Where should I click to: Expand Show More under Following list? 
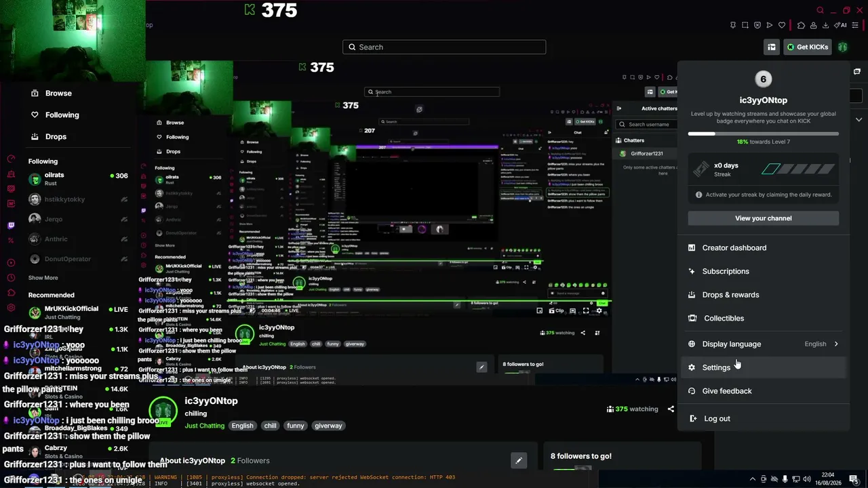pos(43,278)
